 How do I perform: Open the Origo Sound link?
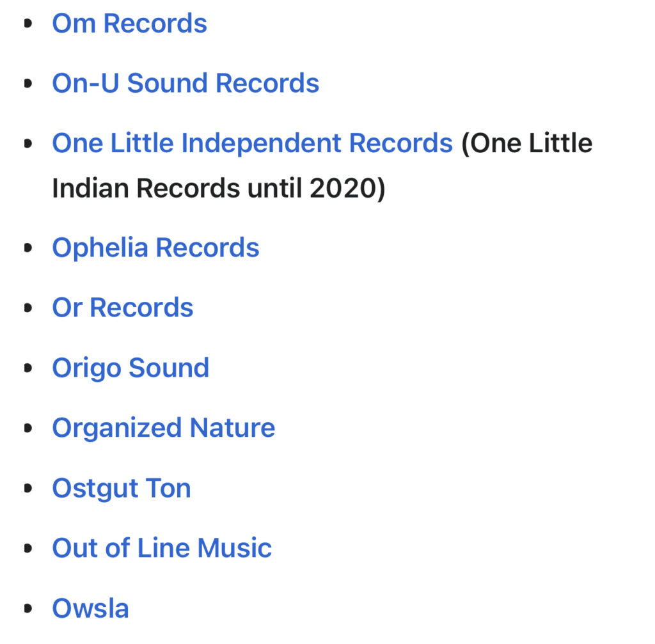(130, 368)
